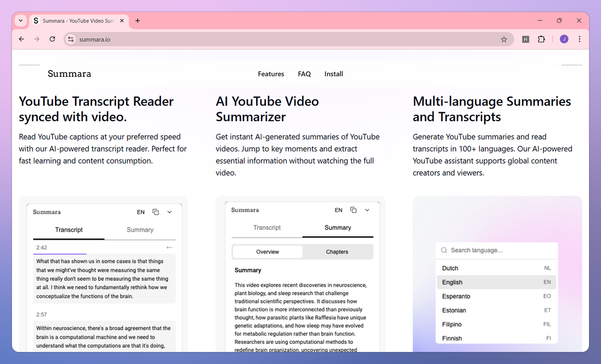
Task: Switch to Overview segment
Action: (267, 252)
